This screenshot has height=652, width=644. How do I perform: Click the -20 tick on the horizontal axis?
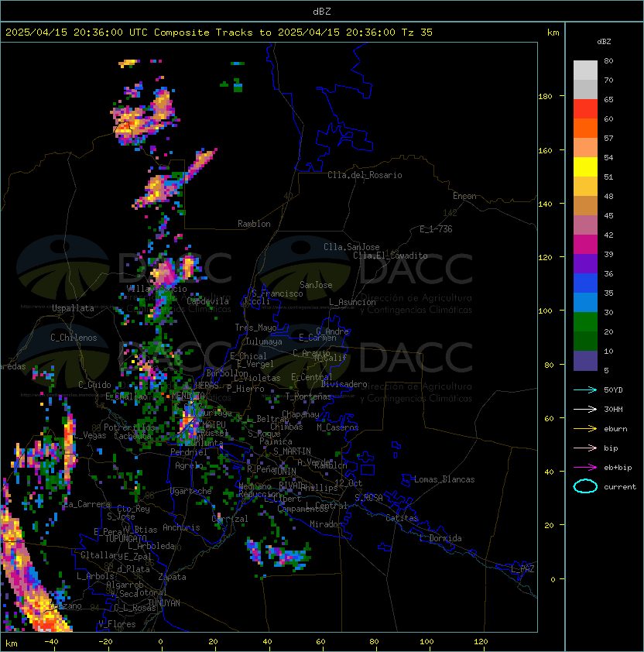[x=105, y=642]
